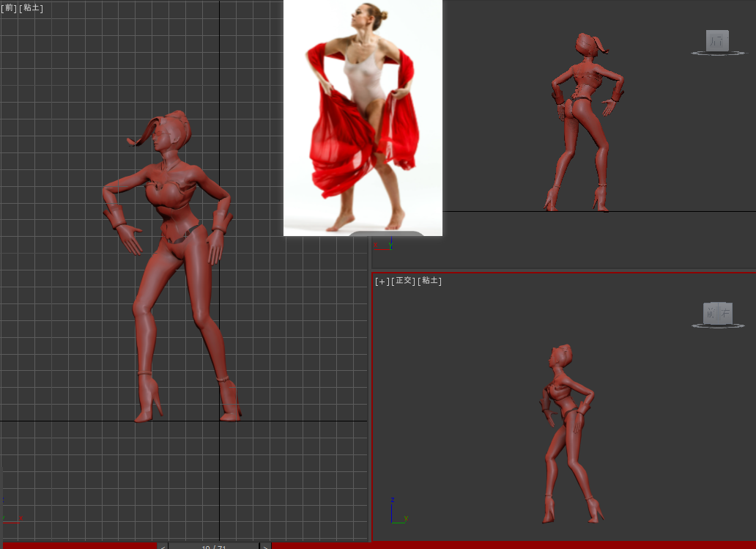Step to the next frame with the right arrow

click(x=265, y=546)
